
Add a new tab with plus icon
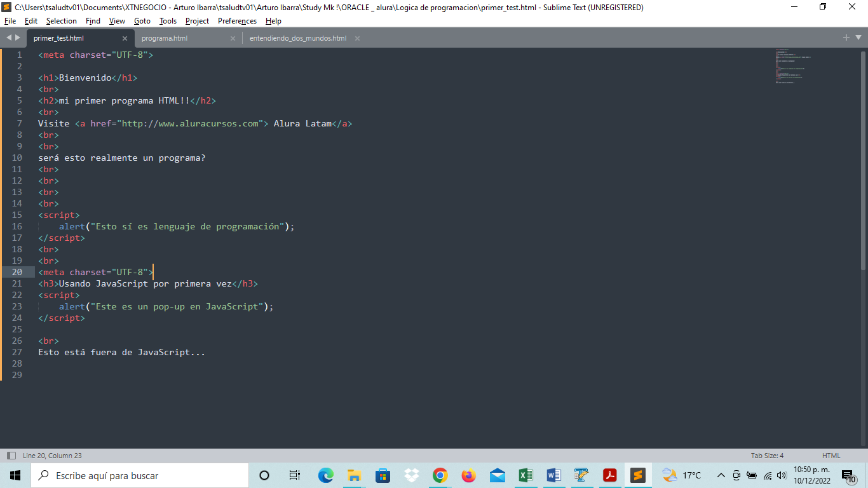pyautogui.click(x=846, y=37)
